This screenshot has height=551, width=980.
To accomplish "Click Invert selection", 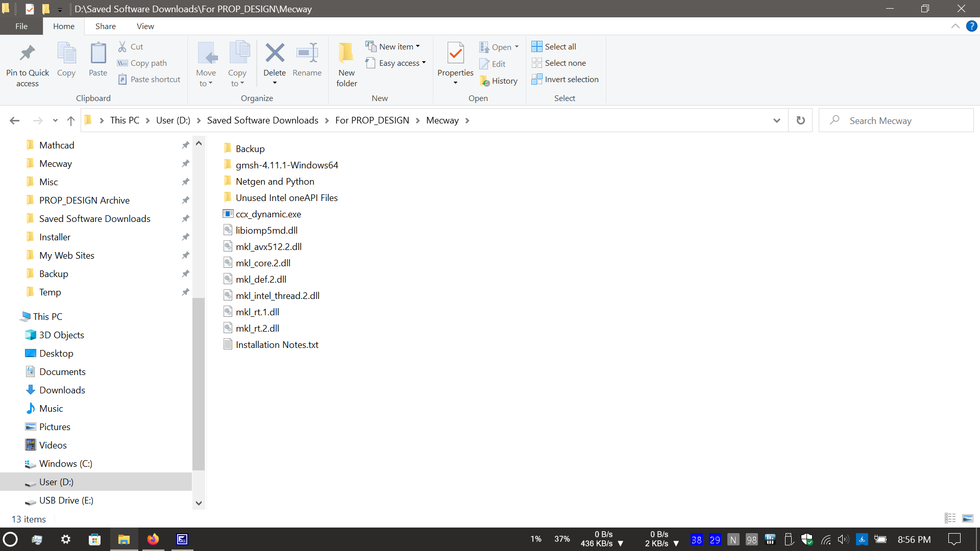I will 565,79.
